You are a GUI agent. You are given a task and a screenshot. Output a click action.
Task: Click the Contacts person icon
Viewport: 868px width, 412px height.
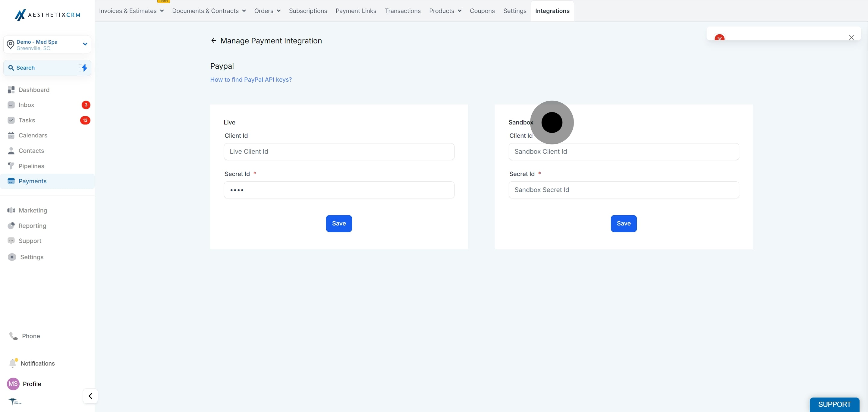11,151
